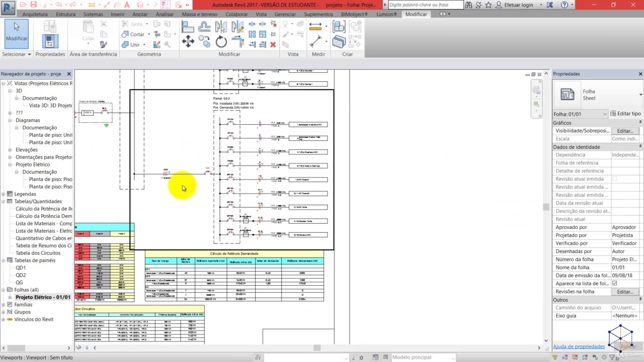Screen dimensions: 644x362
Task: Select the Rotate tool icon
Action: point(221,42)
